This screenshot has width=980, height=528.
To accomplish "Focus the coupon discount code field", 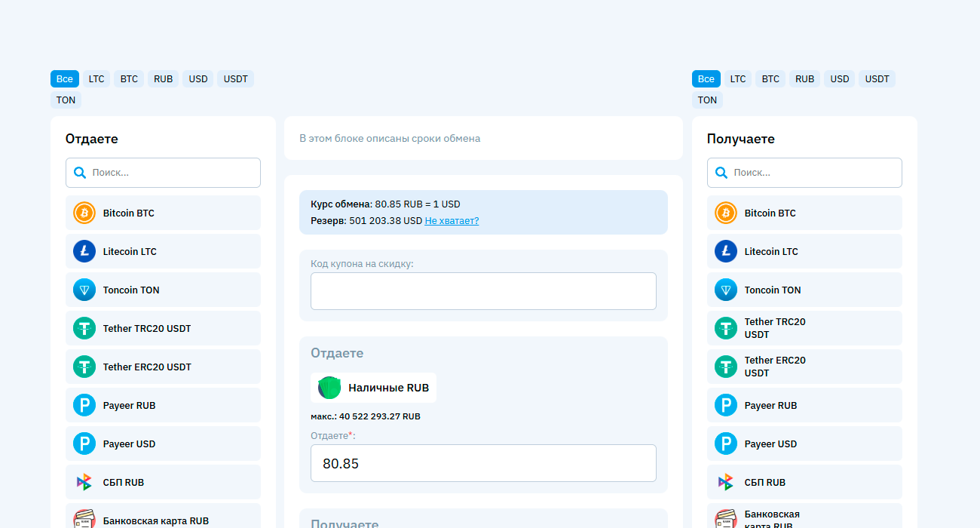I will 483,291.
